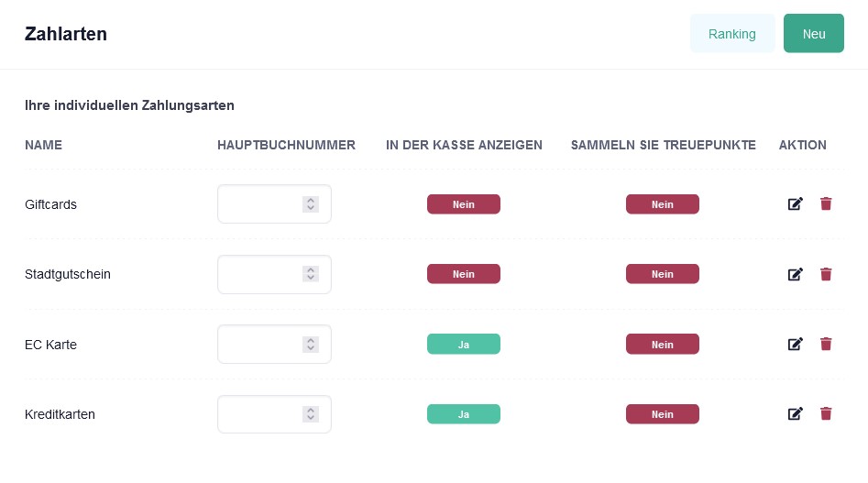This screenshot has height=483, width=868.
Task: Toggle Treuepunkte badge for Stadtgutschein
Action: pyautogui.click(x=662, y=274)
